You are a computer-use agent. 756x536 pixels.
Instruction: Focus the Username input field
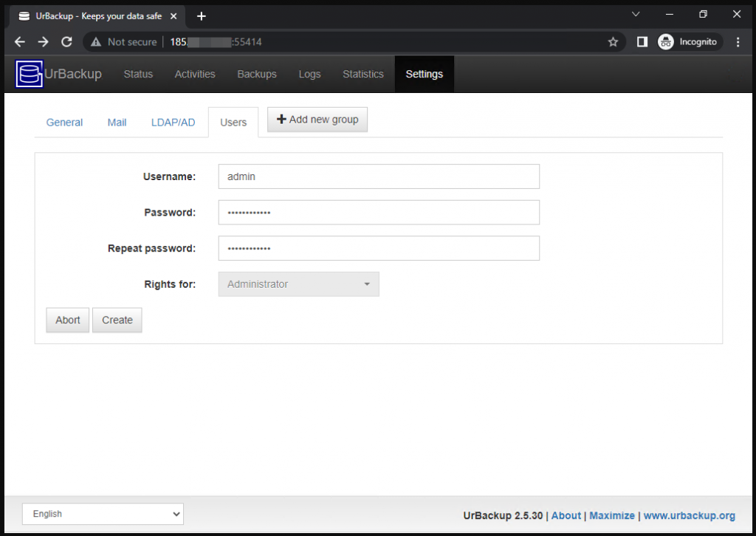pyautogui.click(x=378, y=176)
